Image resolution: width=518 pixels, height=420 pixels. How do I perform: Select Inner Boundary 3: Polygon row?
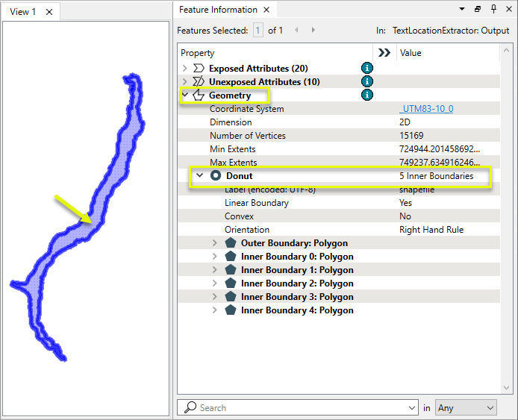[297, 297]
